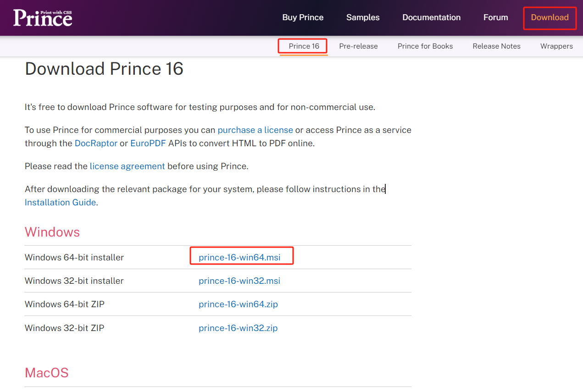Open the DocRaptor link

point(96,143)
